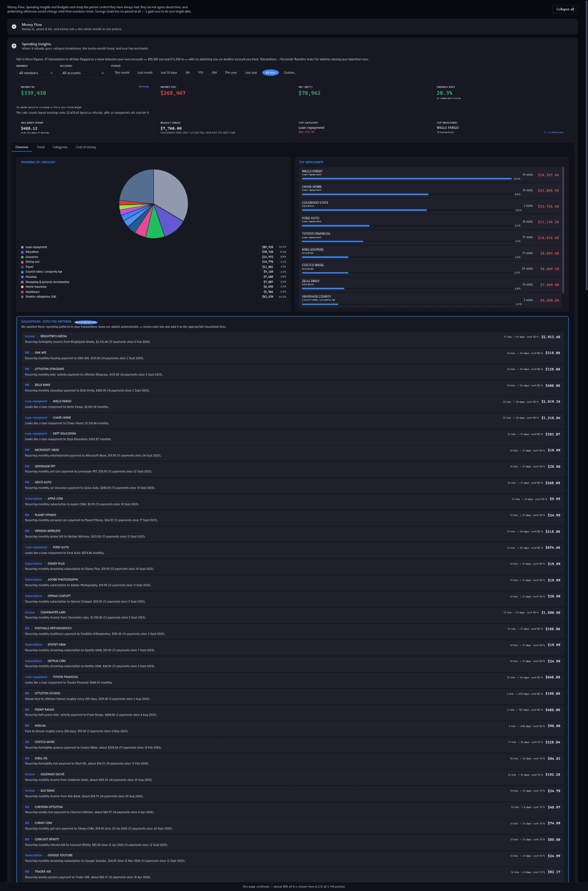Image resolution: width=588 pixels, height=891 pixels.
Task: Switch to the Trend tab
Action: point(40,147)
